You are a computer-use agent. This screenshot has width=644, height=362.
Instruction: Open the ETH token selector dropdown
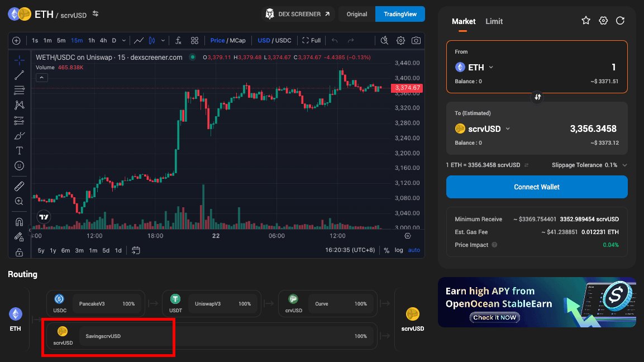coord(474,67)
